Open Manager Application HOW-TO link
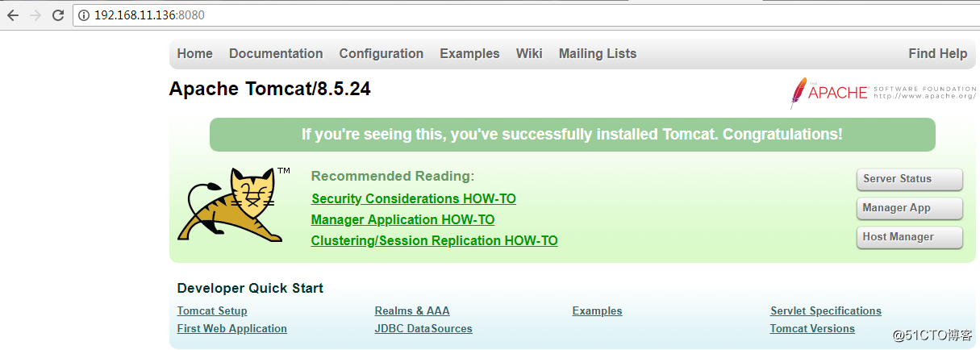 pyautogui.click(x=402, y=220)
